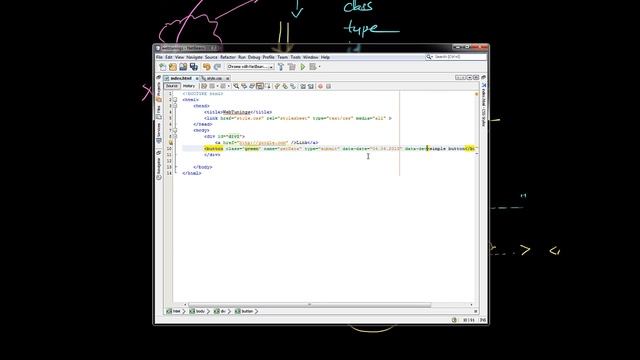The height and width of the screenshot is (360, 640).
Task: Collapse the head tag fold on line 3
Action: tap(175, 106)
